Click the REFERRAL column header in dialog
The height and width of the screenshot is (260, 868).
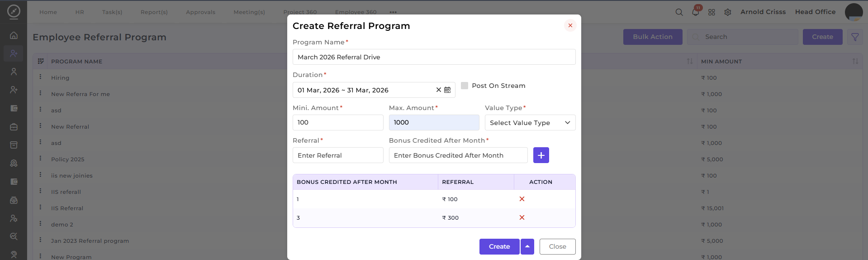pos(458,182)
